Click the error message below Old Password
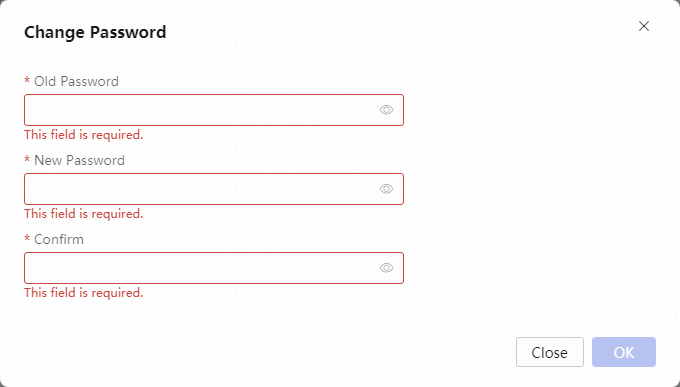 click(x=84, y=134)
